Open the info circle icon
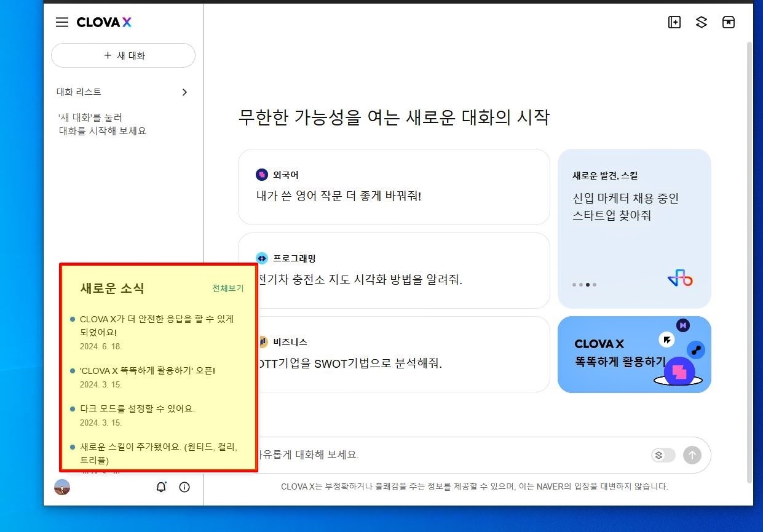The image size is (763, 532). pyautogui.click(x=184, y=487)
